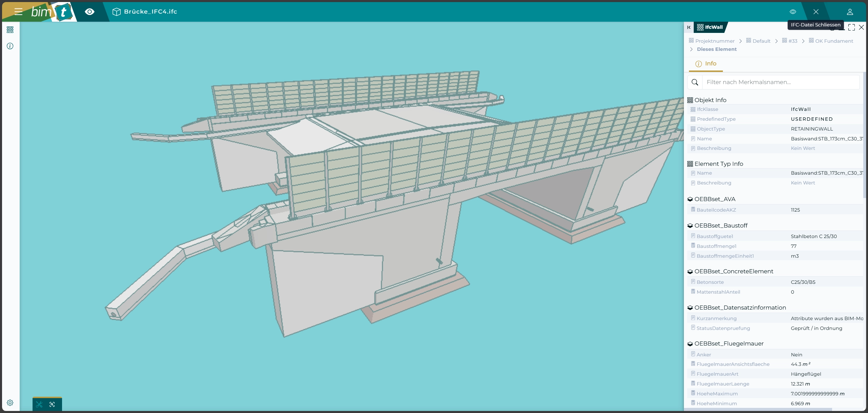The height and width of the screenshot is (413, 868).
Task: Select the Info tab
Action: coord(706,64)
